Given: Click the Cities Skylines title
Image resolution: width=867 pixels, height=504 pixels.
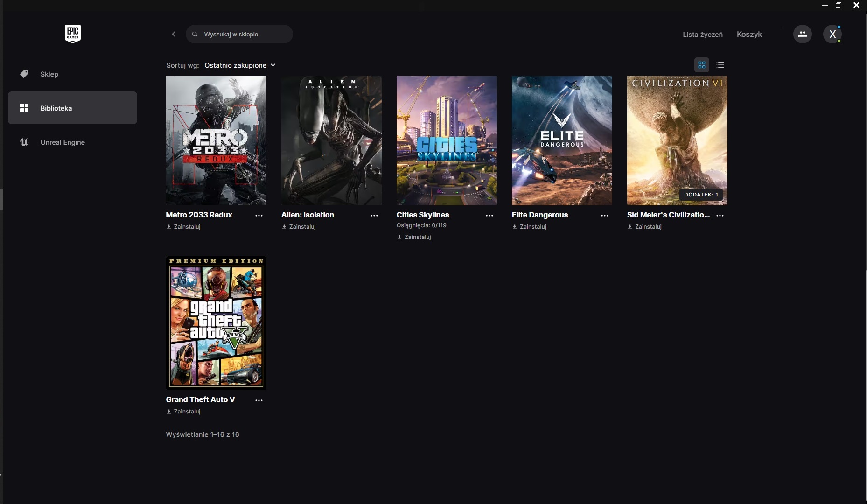Looking at the screenshot, I should click(x=423, y=215).
